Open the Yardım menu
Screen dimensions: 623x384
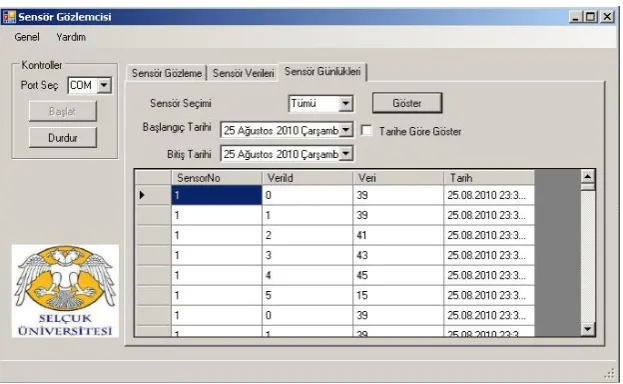[x=71, y=37]
